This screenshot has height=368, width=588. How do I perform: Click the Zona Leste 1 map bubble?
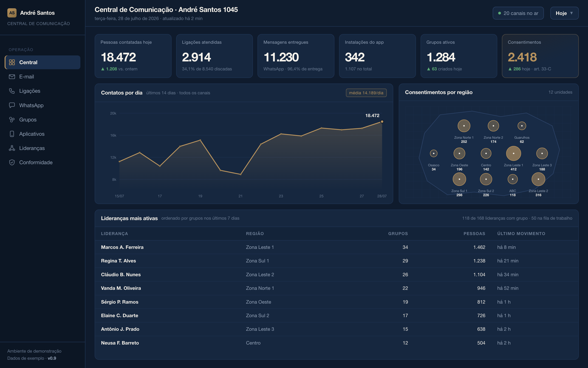coord(513,153)
